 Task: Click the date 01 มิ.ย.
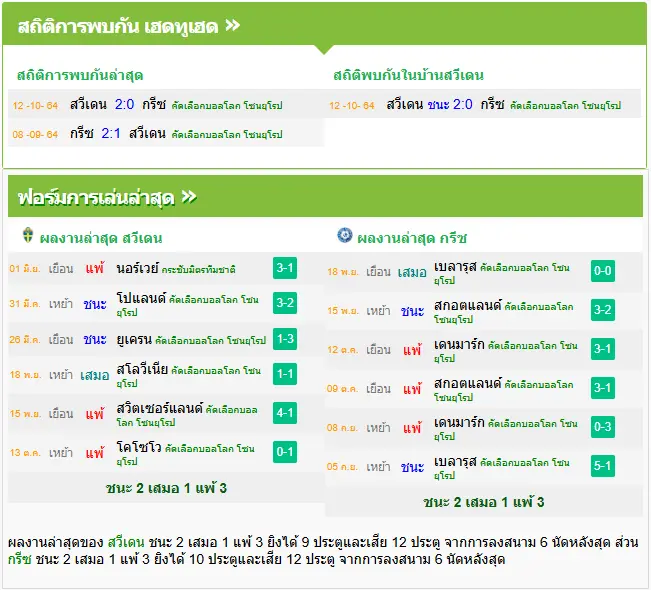(24, 269)
